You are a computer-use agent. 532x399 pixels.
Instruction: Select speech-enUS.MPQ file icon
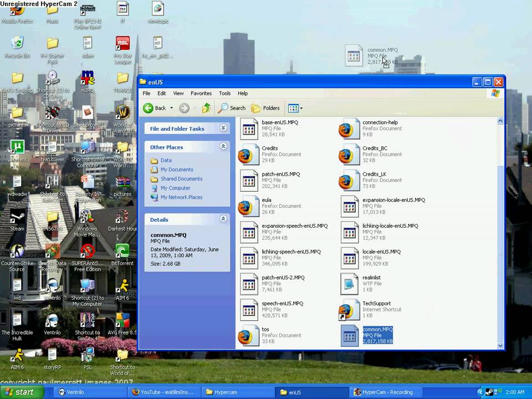[249, 309]
